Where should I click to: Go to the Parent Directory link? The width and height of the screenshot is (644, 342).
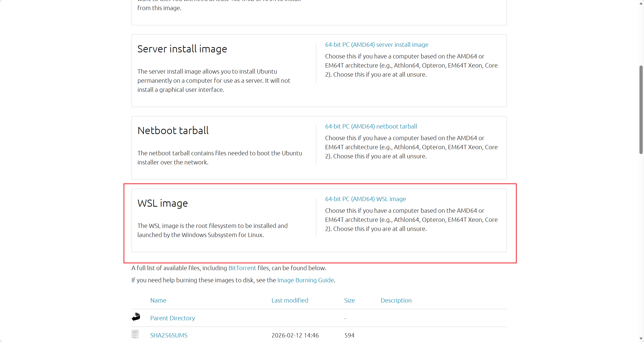(173, 318)
